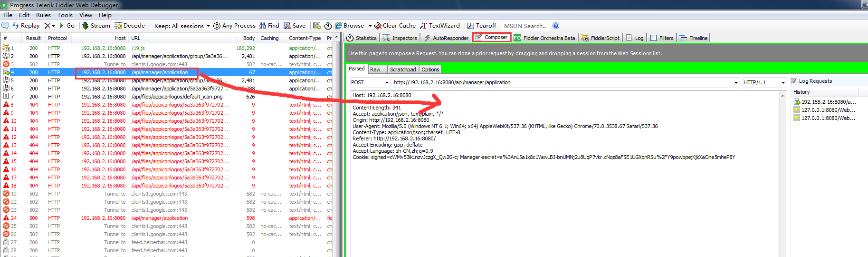Open Keep: All sessions dropdown
Screen dimensions: 868x257
coord(182,26)
